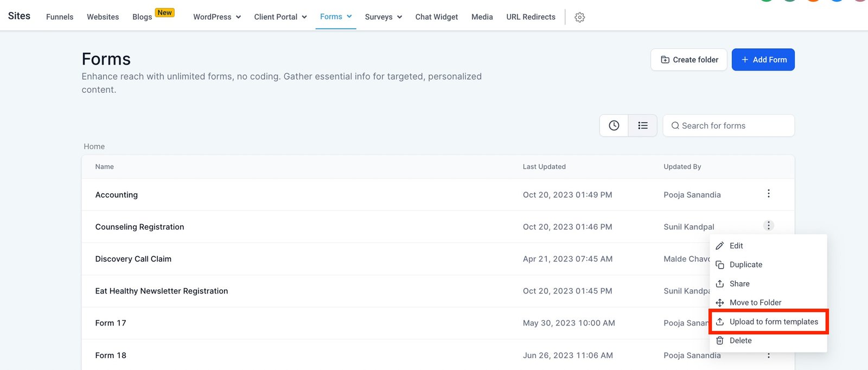Click the Create folder button

coord(688,60)
